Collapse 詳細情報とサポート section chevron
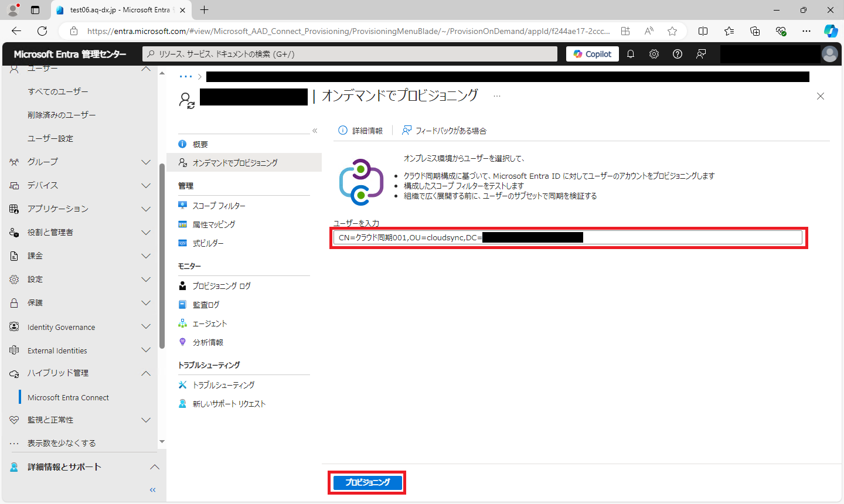The width and height of the screenshot is (844, 504). click(x=154, y=467)
